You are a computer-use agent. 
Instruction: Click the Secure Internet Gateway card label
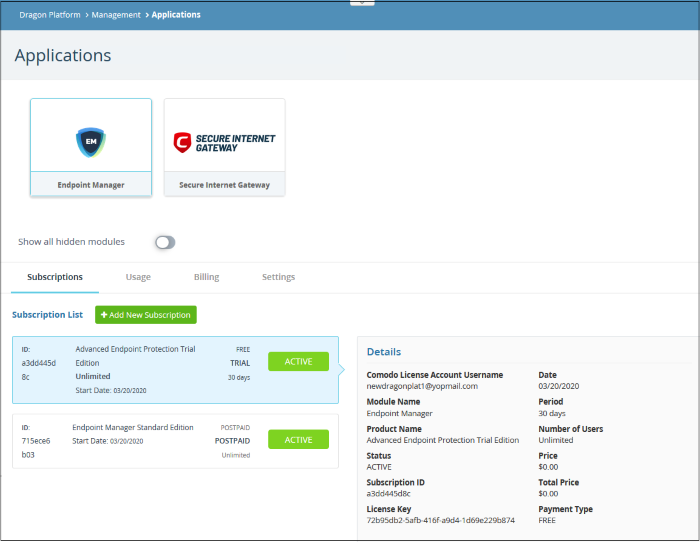(224, 185)
